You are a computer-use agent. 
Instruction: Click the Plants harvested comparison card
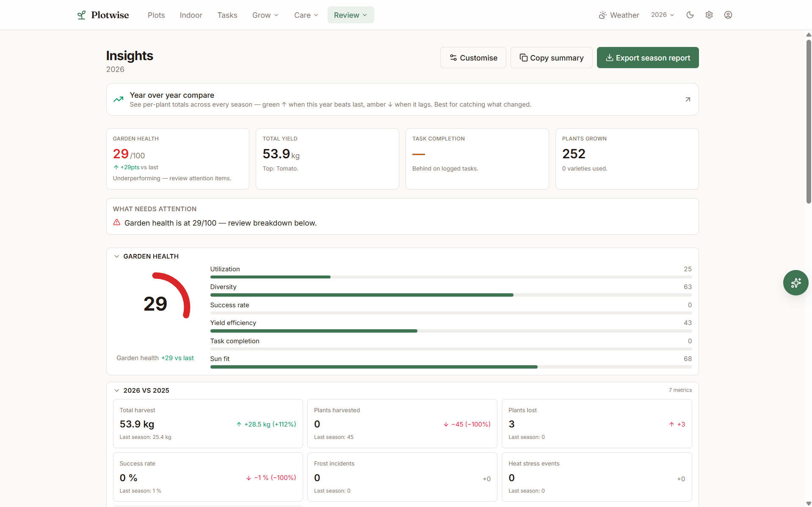pos(402,424)
